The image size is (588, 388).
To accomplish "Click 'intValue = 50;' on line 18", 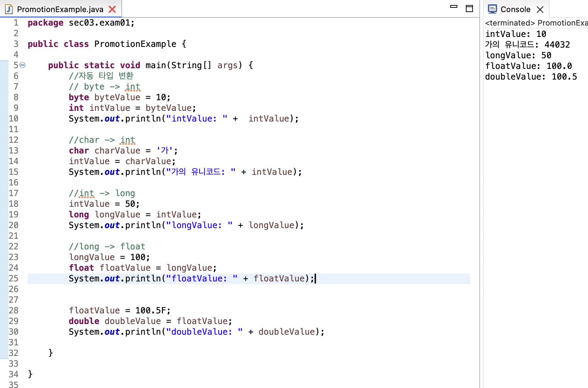I will click(104, 204).
